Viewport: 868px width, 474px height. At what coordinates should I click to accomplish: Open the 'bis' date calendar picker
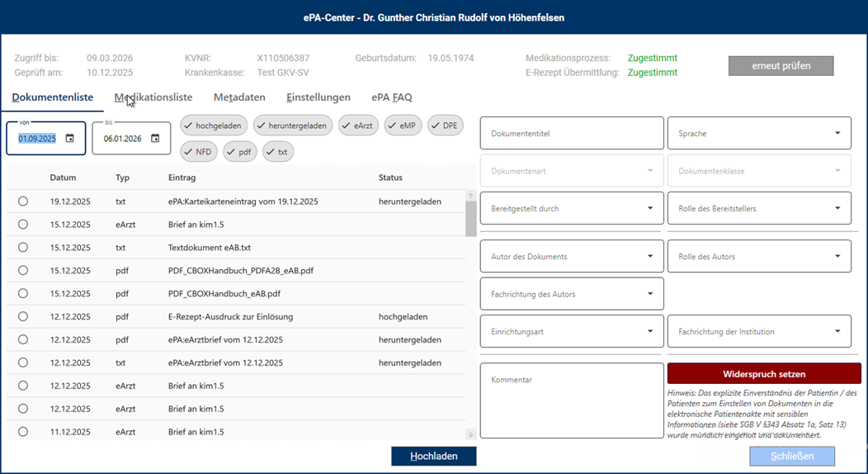click(x=155, y=139)
